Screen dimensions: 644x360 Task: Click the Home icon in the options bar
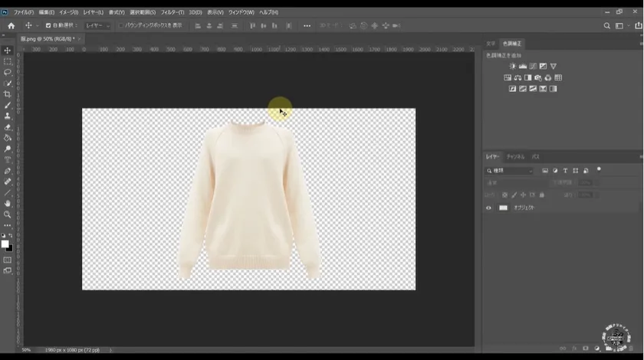pyautogui.click(x=11, y=25)
